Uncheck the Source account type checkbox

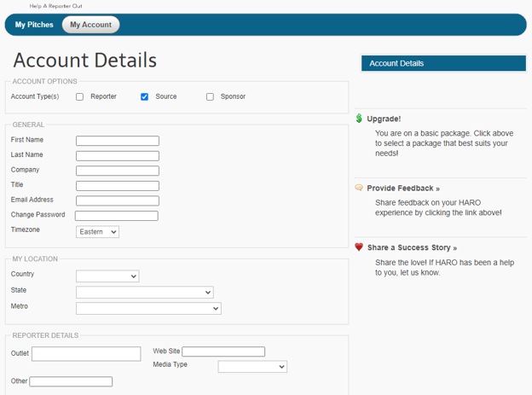click(x=145, y=96)
